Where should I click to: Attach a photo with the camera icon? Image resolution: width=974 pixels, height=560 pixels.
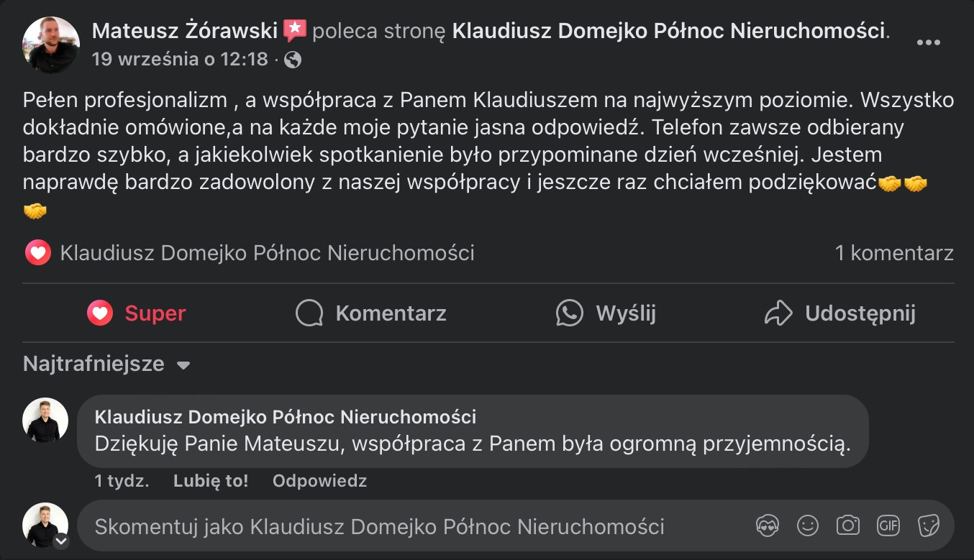[848, 526]
